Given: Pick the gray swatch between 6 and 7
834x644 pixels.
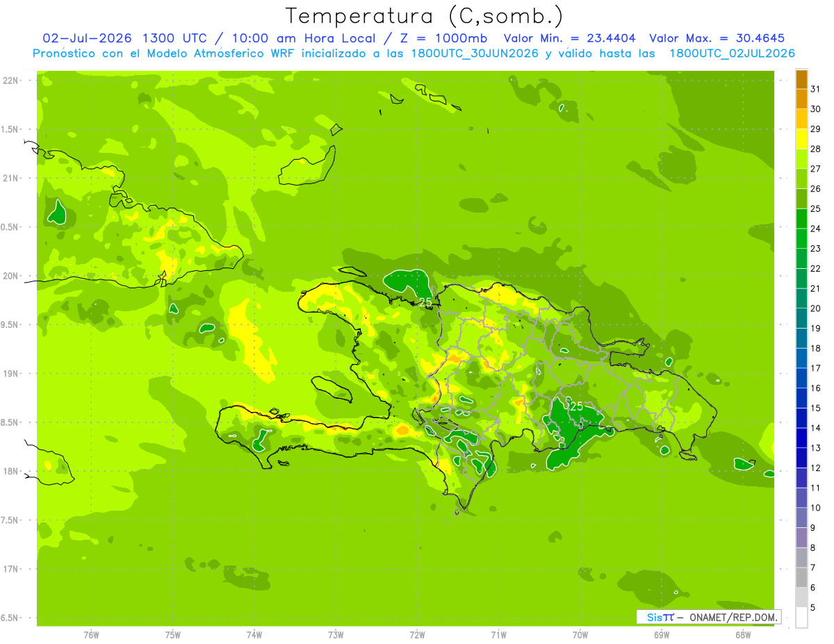Looking at the screenshot, I should 801,577.
